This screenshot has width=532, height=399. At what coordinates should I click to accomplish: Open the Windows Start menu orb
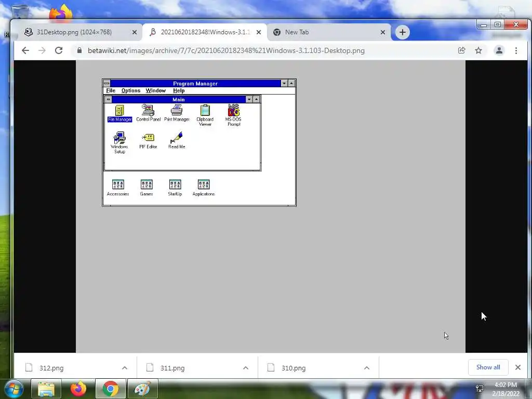pyautogui.click(x=14, y=389)
